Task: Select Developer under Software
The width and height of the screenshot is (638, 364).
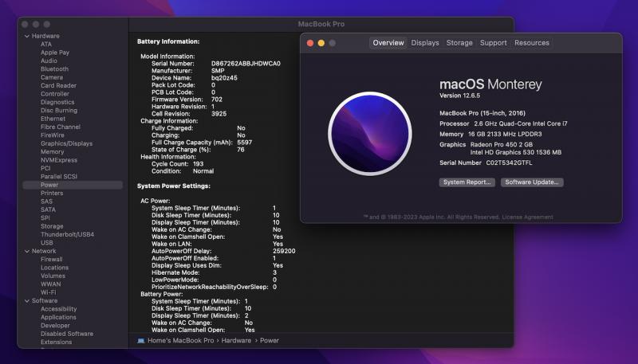Action: coord(55,326)
